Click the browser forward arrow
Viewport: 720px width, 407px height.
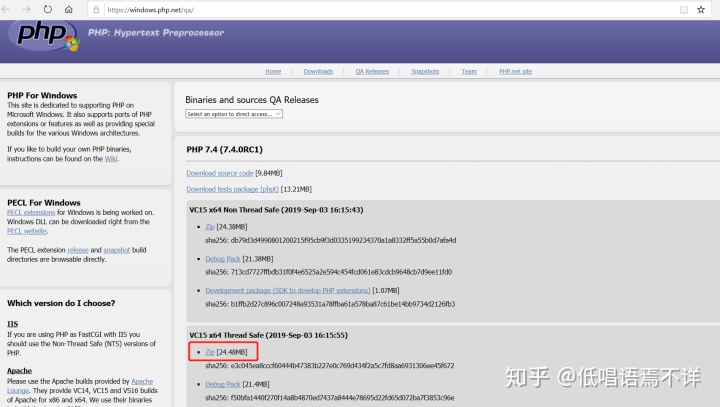click(x=26, y=9)
